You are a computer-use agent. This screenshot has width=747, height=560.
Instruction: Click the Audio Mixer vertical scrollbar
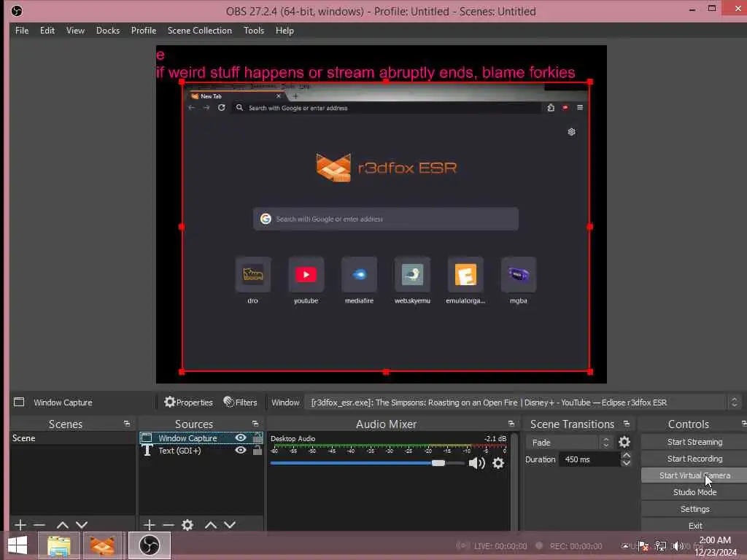pyautogui.click(x=514, y=481)
